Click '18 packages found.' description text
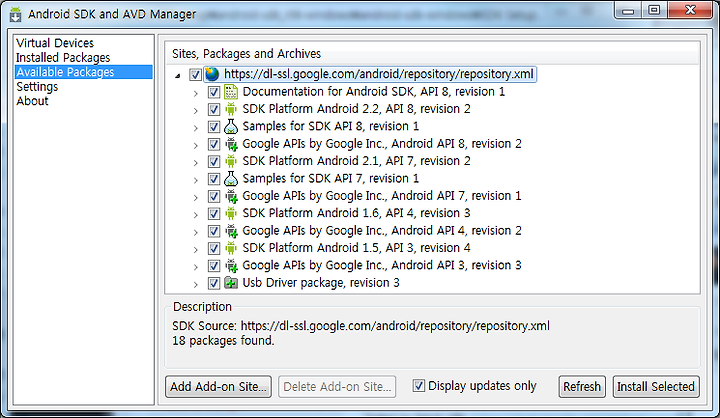Screen dimensions: 720x418 pos(223,340)
